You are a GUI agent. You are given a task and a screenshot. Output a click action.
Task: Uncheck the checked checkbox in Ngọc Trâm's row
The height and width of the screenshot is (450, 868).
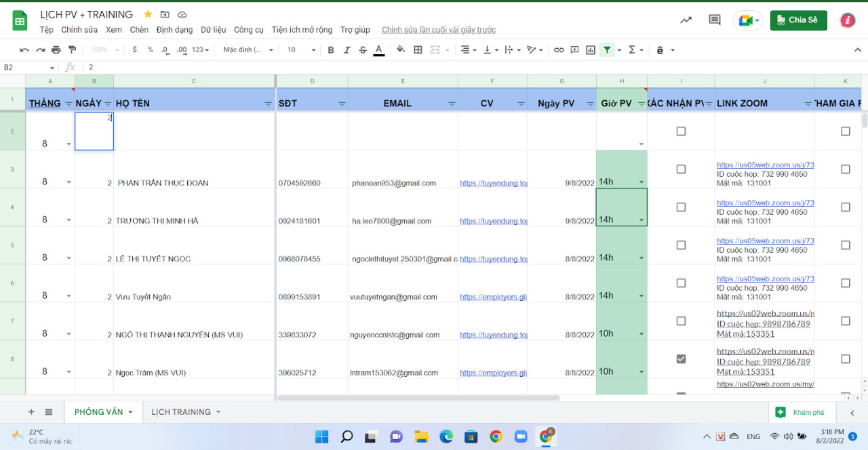pyautogui.click(x=681, y=359)
